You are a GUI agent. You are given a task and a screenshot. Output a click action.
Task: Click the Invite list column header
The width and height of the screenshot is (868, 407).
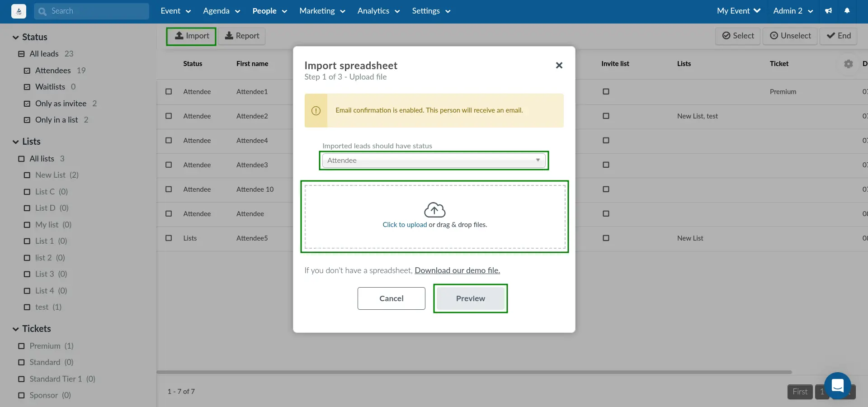[615, 64]
